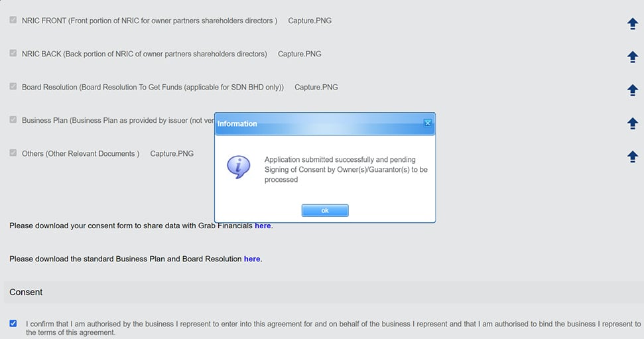Click upload arrow for NRIC BACK document
Screen dimensions: 644x339
(633, 56)
